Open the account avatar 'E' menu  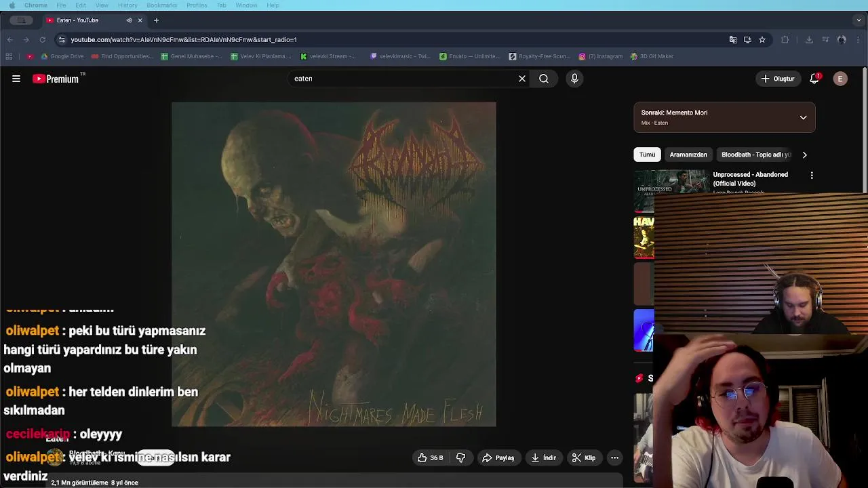(840, 79)
